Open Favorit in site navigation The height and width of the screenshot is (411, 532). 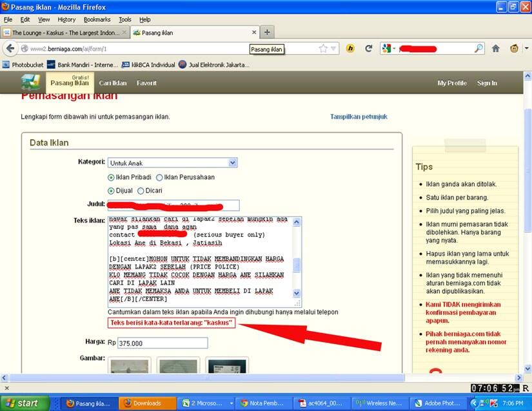(146, 83)
